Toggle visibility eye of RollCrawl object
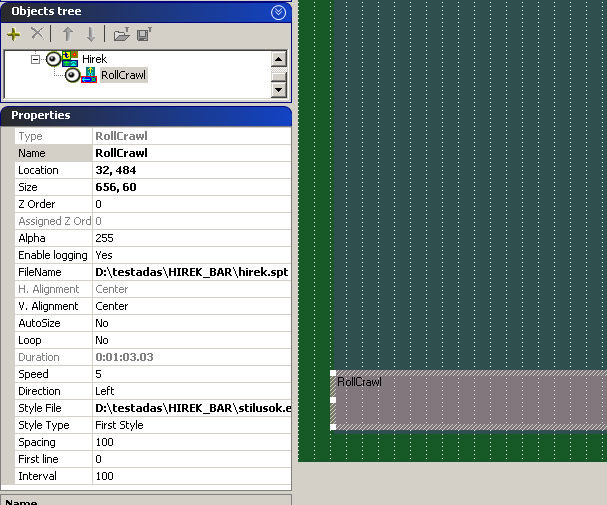The width and height of the screenshot is (607, 505). (72, 75)
